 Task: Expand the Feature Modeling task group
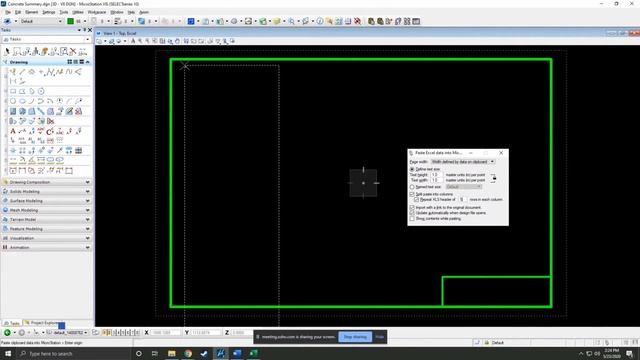point(46,229)
